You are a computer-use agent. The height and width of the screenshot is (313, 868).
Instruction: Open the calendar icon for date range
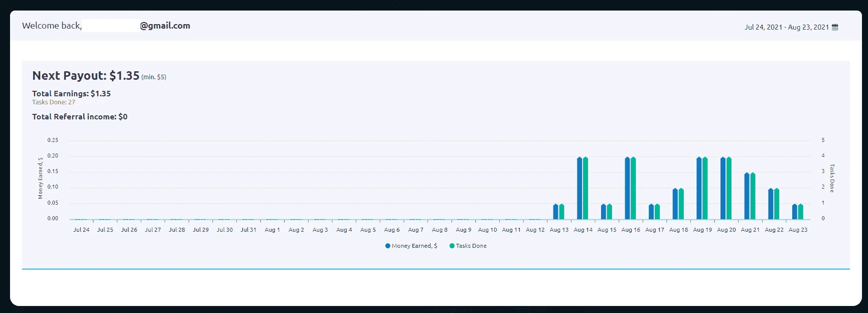click(x=835, y=27)
